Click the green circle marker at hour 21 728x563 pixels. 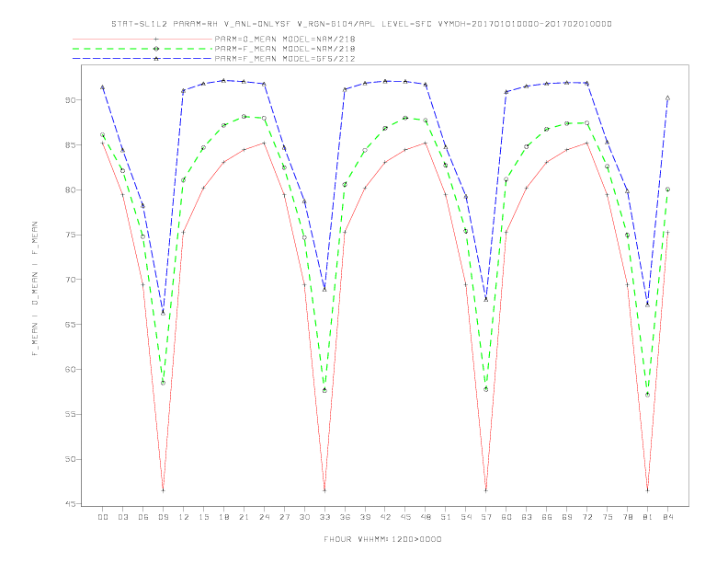[x=244, y=117]
